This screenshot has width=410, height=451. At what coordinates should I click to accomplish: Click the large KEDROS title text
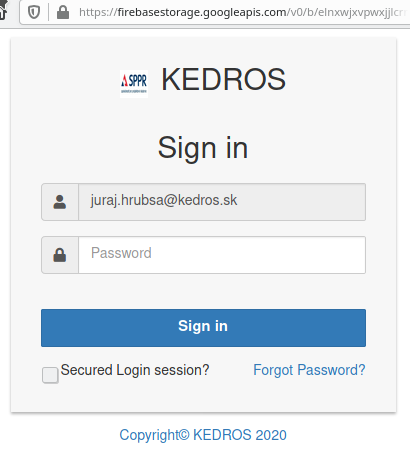[223, 79]
